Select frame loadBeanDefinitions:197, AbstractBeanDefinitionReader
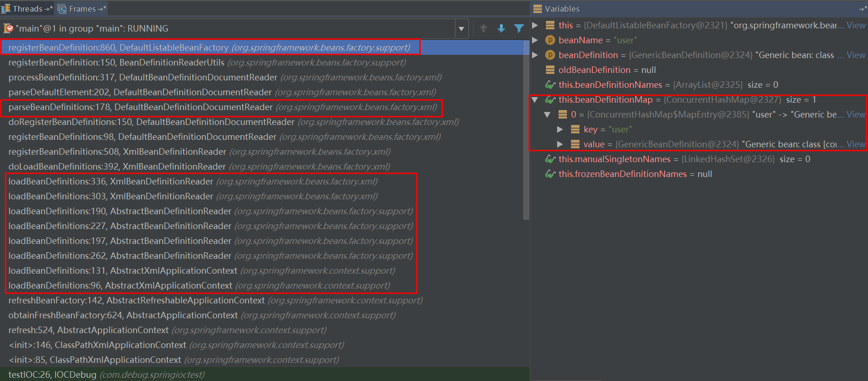Viewport: 868px width, 381px height. click(x=262, y=241)
